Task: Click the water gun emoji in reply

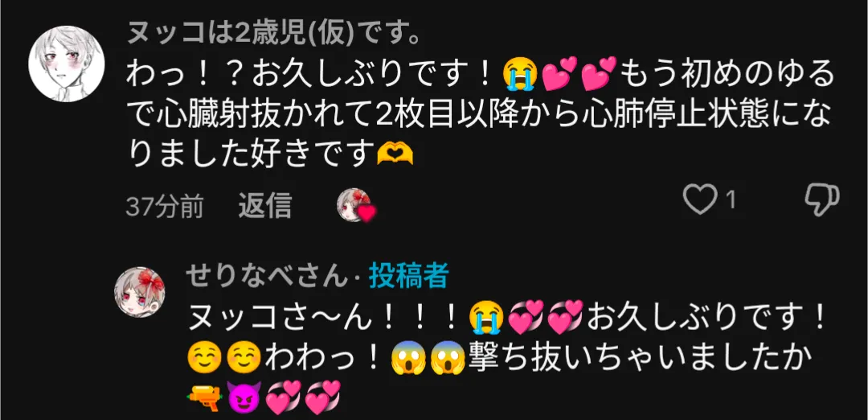Action: pos(204,396)
